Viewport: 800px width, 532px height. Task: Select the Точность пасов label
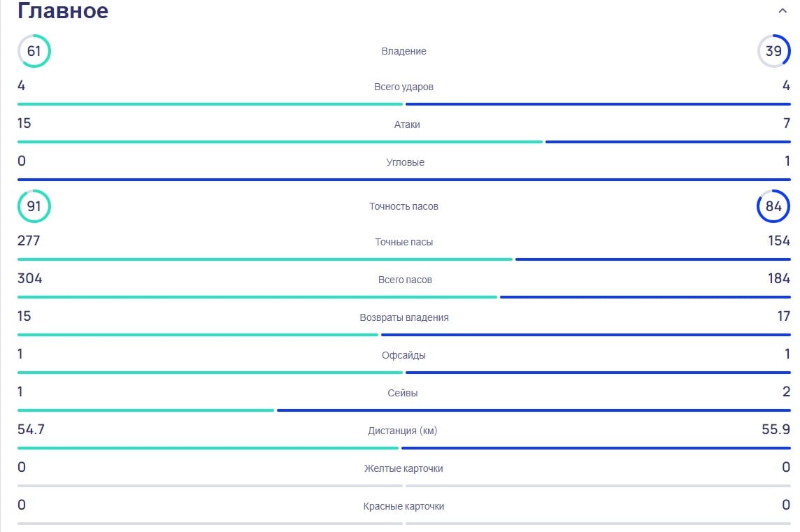point(403,206)
